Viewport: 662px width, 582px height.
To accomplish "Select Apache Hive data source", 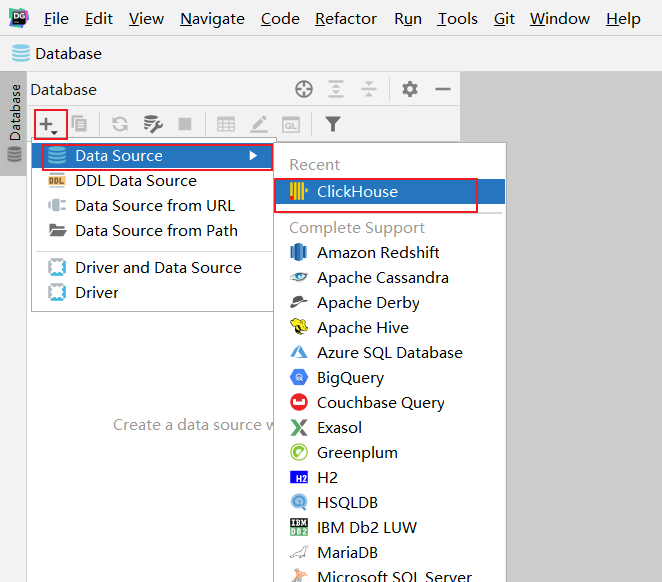I will [x=390, y=328].
